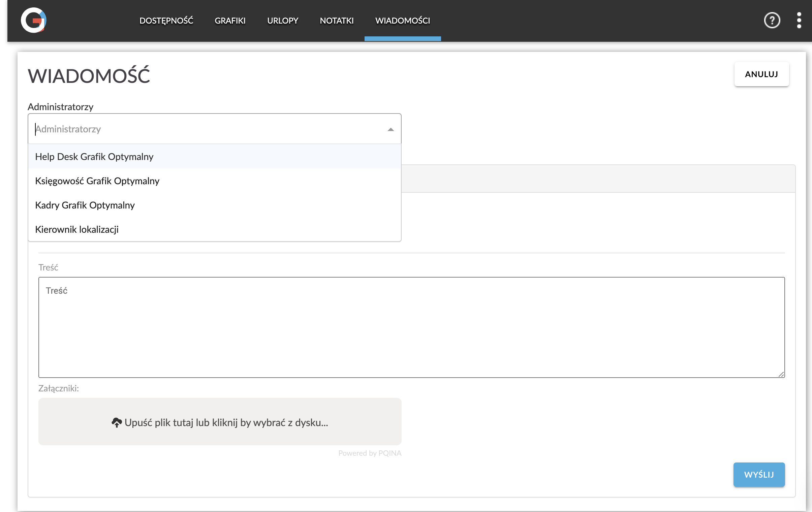Select the Wiadomości tab
This screenshot has height=512, width=812.
pos(402,21)
